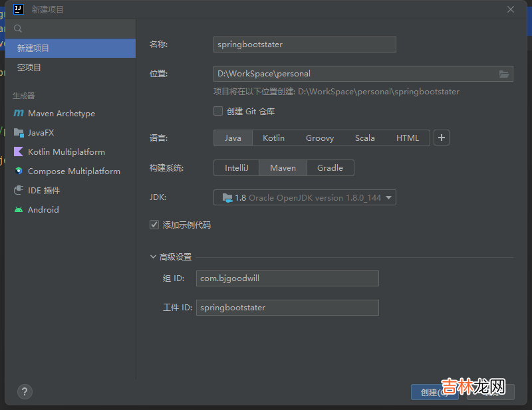Click the 组 ID input field
The height and width of the screenshot is (410, 532).
pyautogui.click(x=287, y=278)
